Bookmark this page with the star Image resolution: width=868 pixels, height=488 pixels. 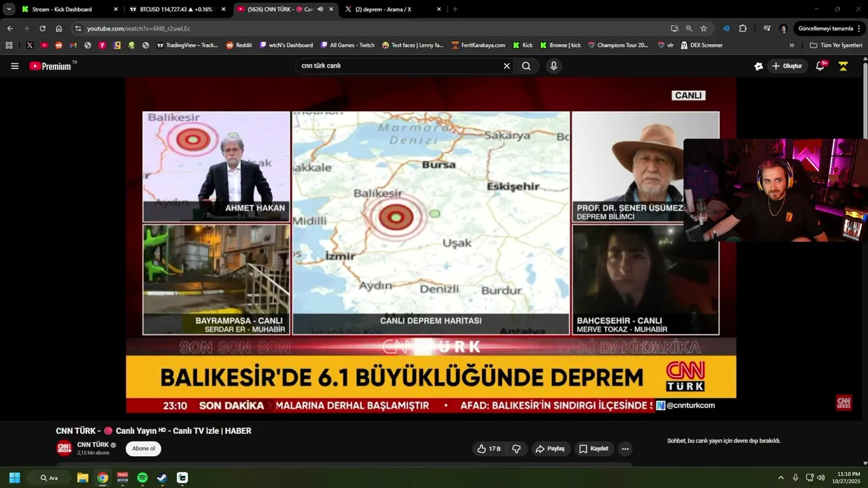(704, 28)
